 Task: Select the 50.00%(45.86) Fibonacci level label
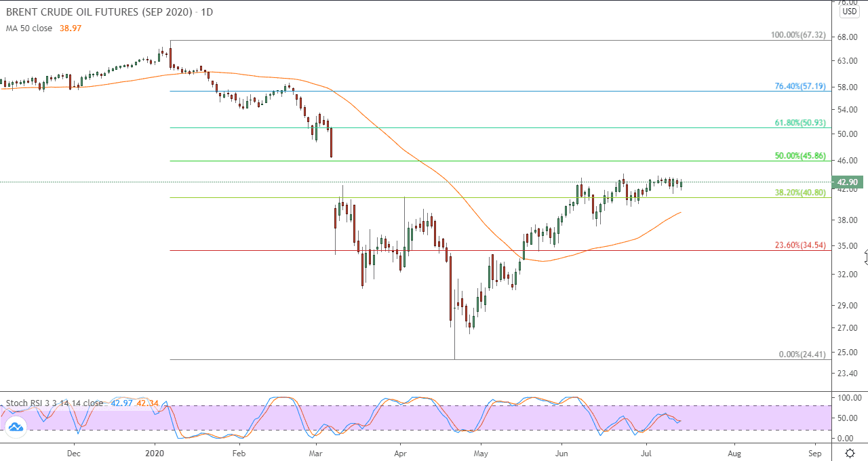pos(800,156)
